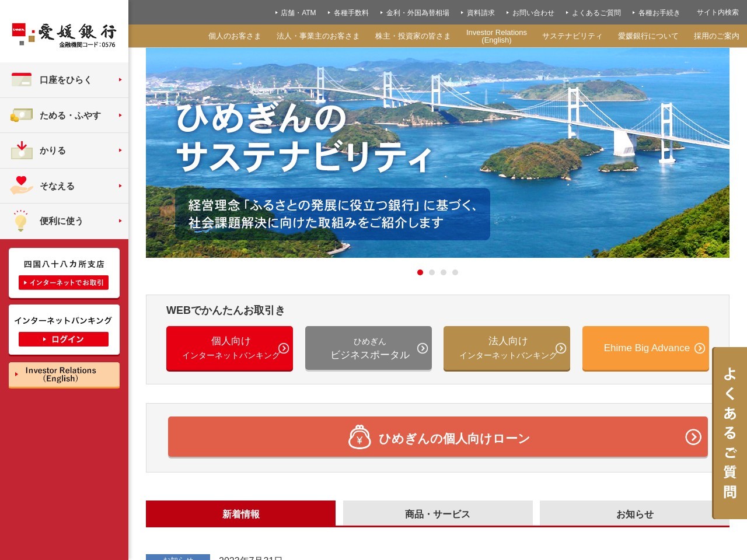
Task: Expand the ためる・ふやす menu arrow
Action: point(120,115)
